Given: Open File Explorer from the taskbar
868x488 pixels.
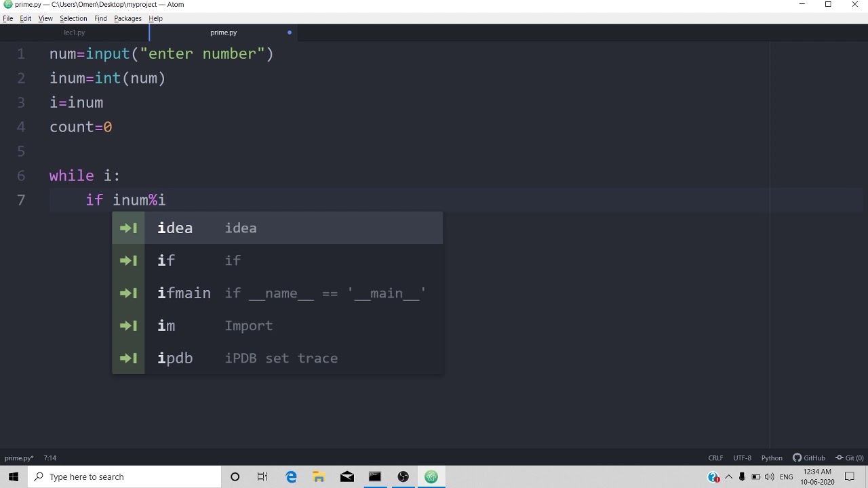Looking at the screenshot, I should [x=319, y=477].
